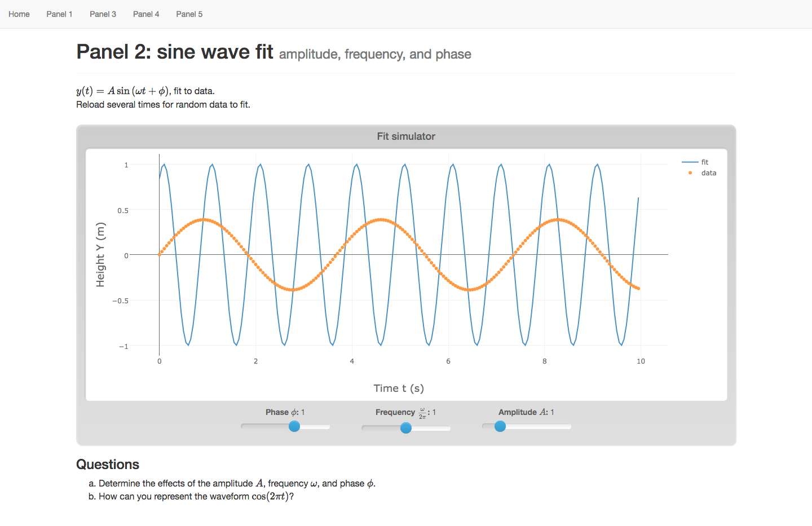Click right end of Phase slider track
This screenshot has height=526, width=812.
pos(327,427)
